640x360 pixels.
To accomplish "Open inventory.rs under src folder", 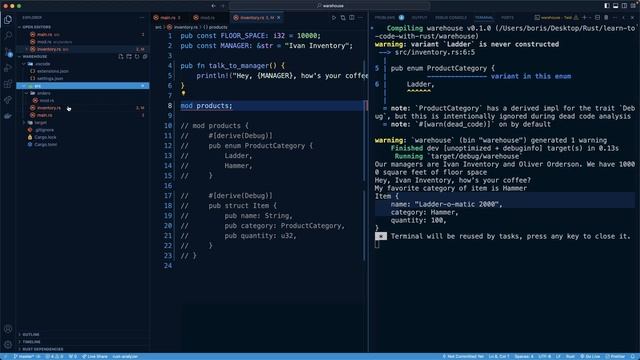I will pyautogui.click(x=49, y=108).
